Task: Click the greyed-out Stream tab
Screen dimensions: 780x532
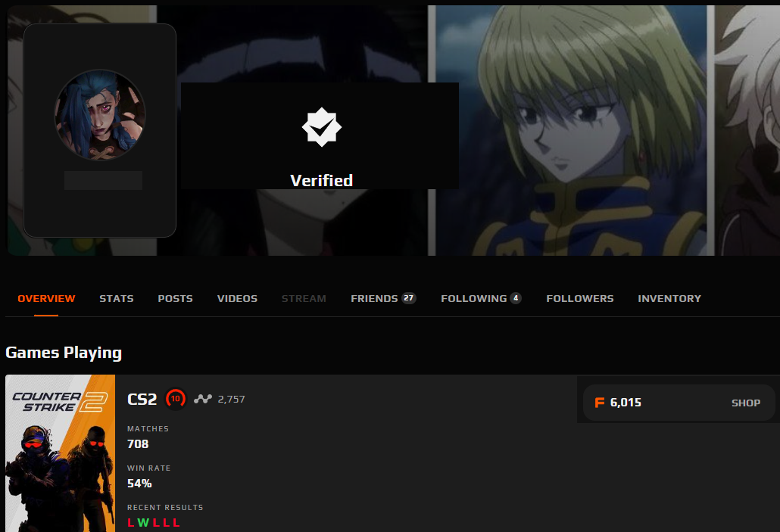Action: [304, 298]
